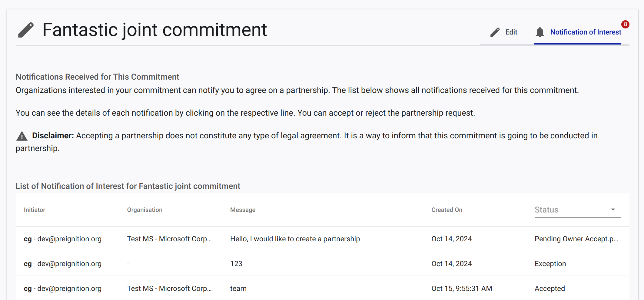
Task: Click organisation cell in the Accepted row
Action: [169, 288]
